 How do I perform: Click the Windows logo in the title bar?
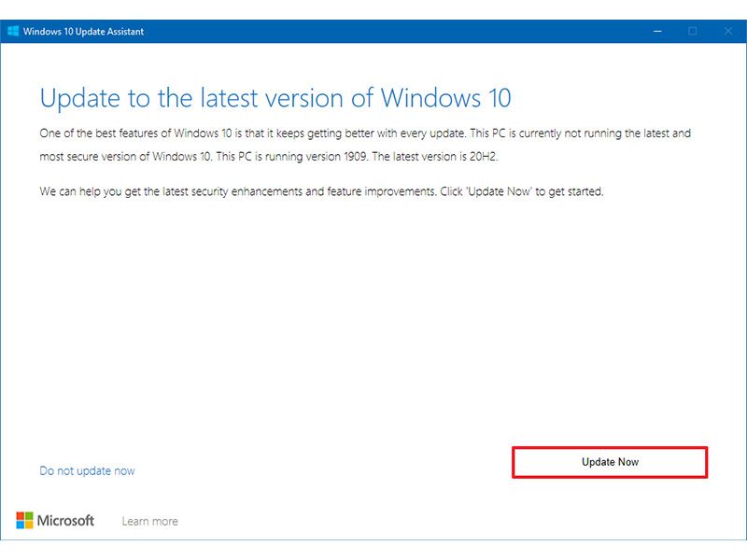(13, 31)
